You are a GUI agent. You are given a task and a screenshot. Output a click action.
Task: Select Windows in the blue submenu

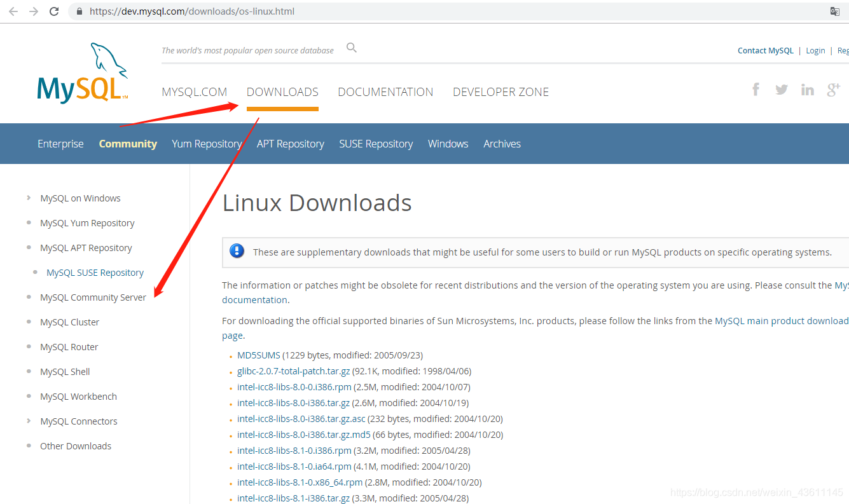[448, 144]
